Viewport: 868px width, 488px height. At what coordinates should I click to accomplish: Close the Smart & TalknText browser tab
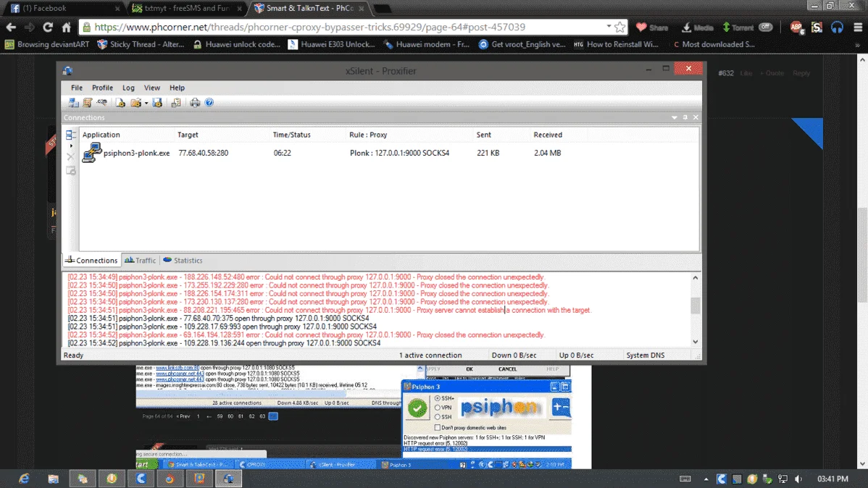(361, 8)
